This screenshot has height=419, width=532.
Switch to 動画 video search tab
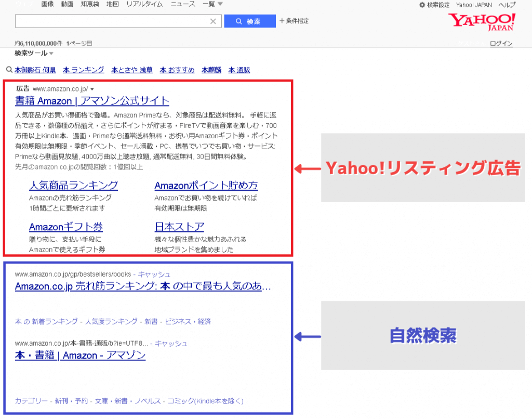point(67,4)
